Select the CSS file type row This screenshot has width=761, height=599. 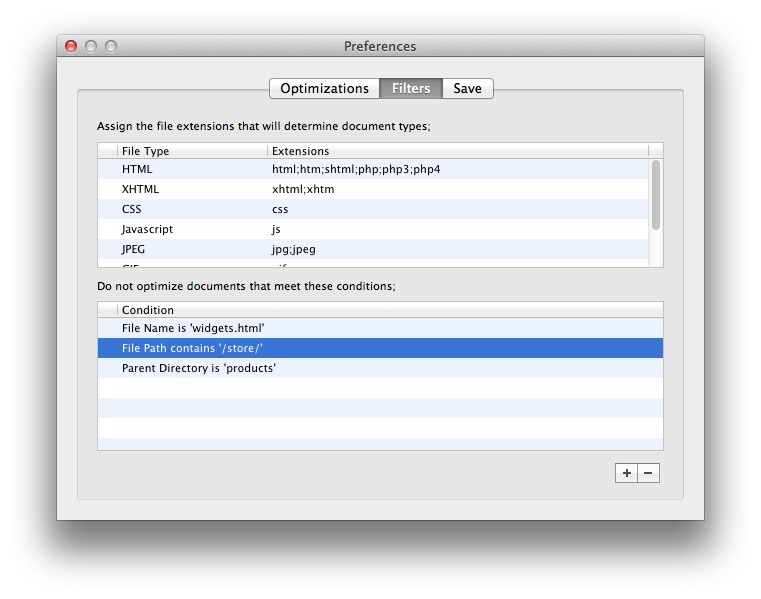tap(373, 209)
